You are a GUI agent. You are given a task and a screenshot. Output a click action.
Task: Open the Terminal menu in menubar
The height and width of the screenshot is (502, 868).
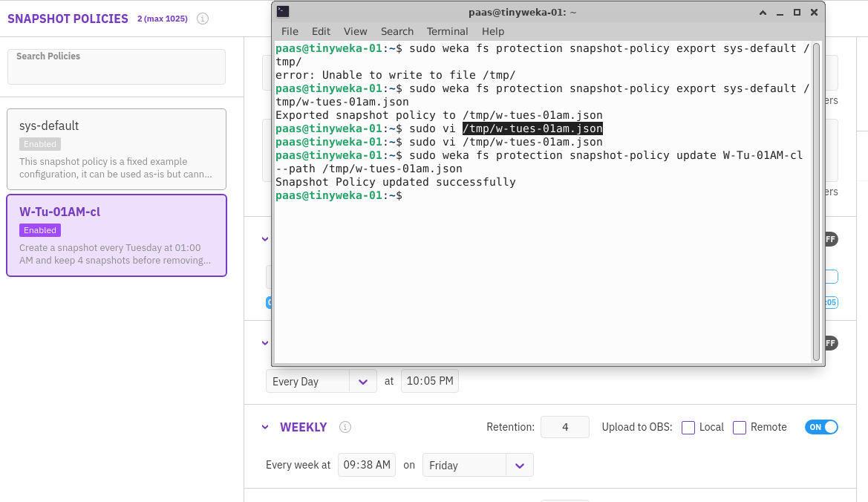[447, 31]
